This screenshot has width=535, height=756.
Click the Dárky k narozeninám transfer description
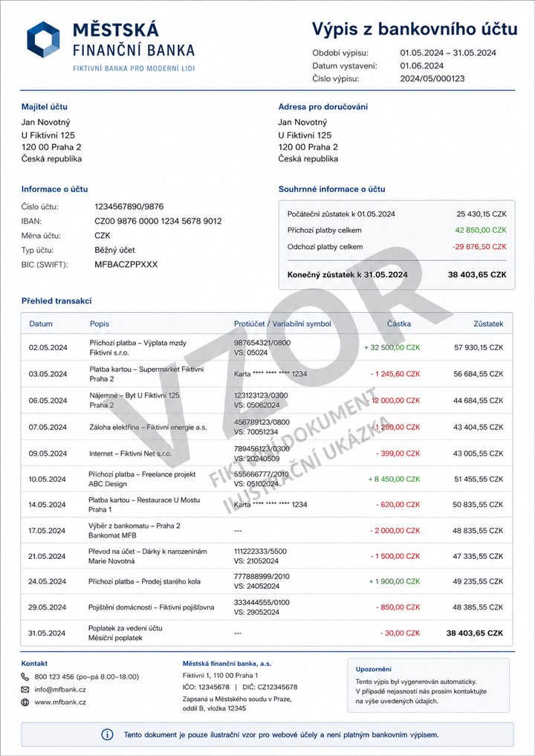click(x=147, y=556)
